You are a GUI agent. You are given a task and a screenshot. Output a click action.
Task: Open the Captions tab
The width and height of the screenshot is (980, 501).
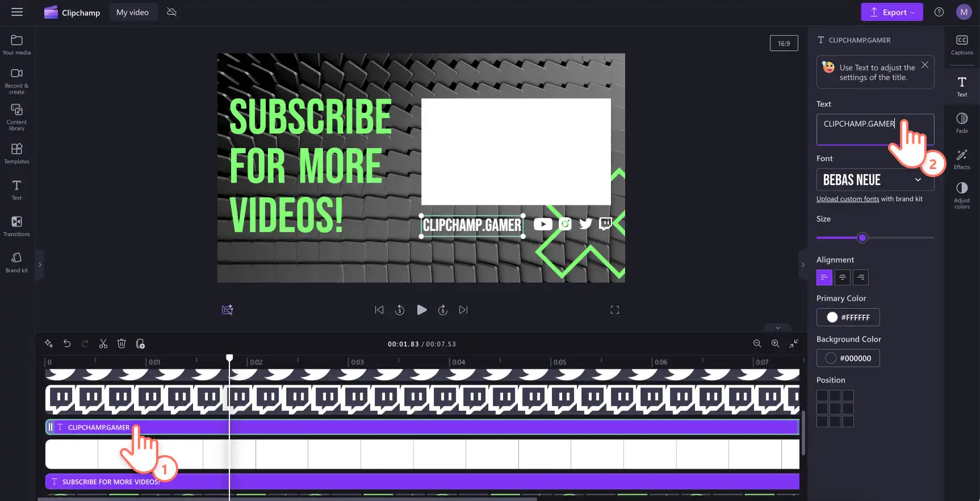pyautogui.click(x=962, y=45)
